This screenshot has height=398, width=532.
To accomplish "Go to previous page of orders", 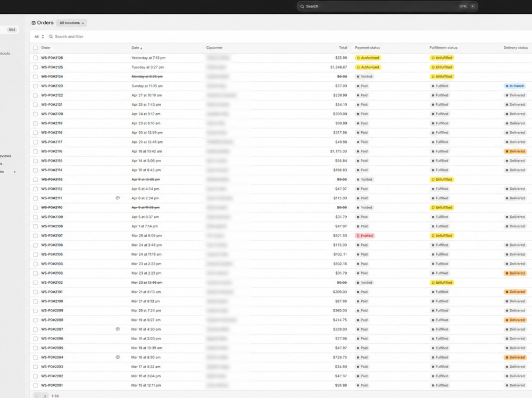I will click(x=37, y=396).
